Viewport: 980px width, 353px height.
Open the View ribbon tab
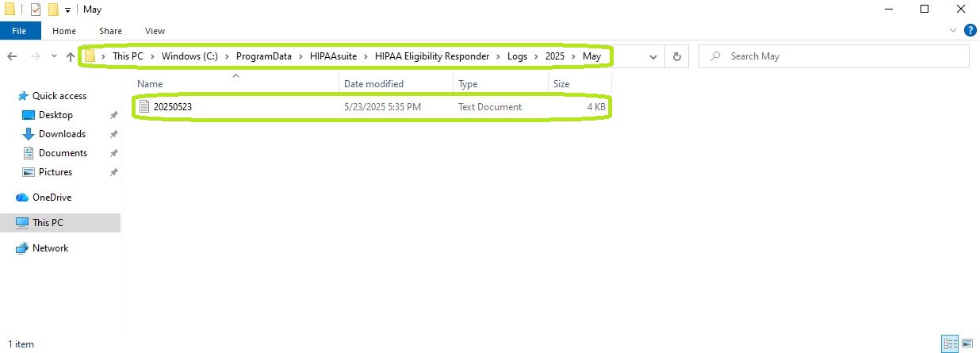155,31
